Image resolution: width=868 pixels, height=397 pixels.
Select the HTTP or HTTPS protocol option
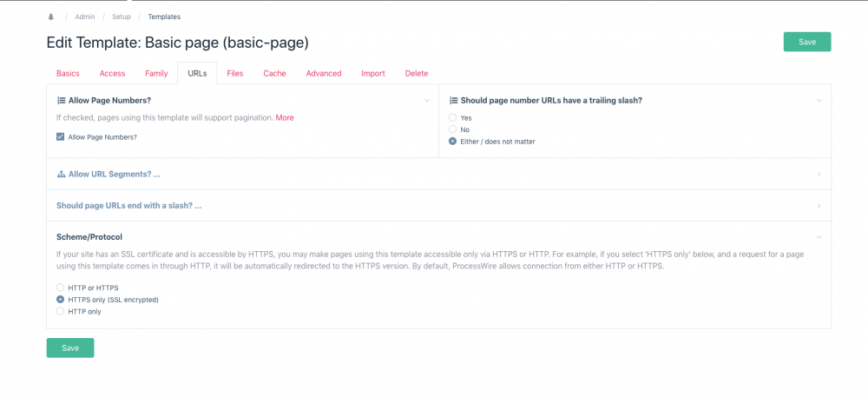[x=61, y=288]
